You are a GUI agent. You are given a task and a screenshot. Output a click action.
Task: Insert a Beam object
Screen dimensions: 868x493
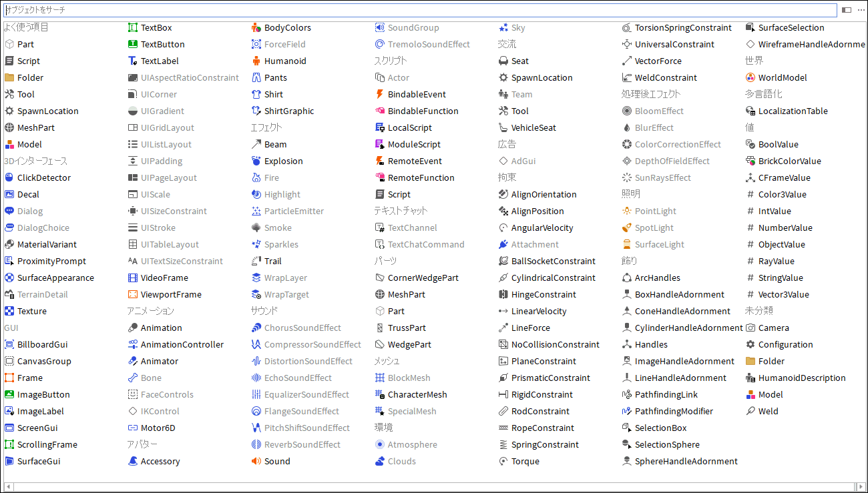click(276, 144)
